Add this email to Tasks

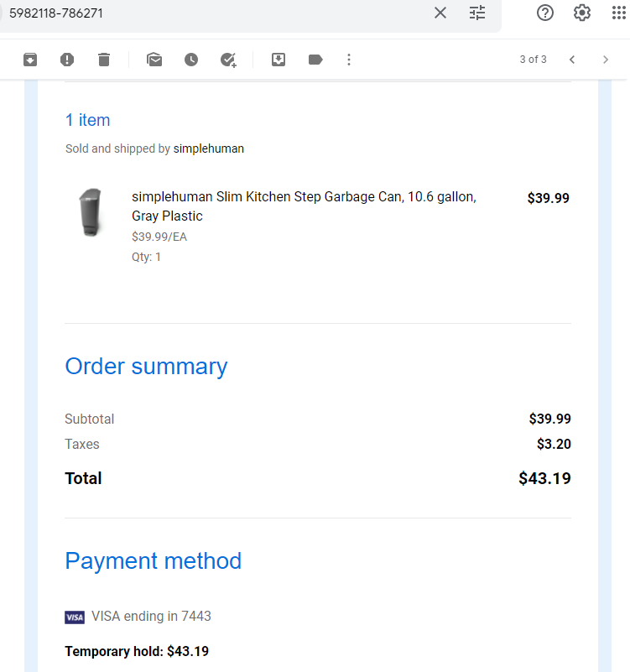point(228,60)
